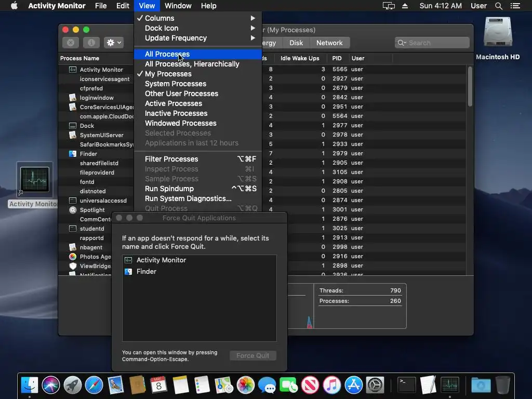This screenshot has height=399, width=532.
Task: Choose Windowed Processes filter
Action: coord(198,123)
